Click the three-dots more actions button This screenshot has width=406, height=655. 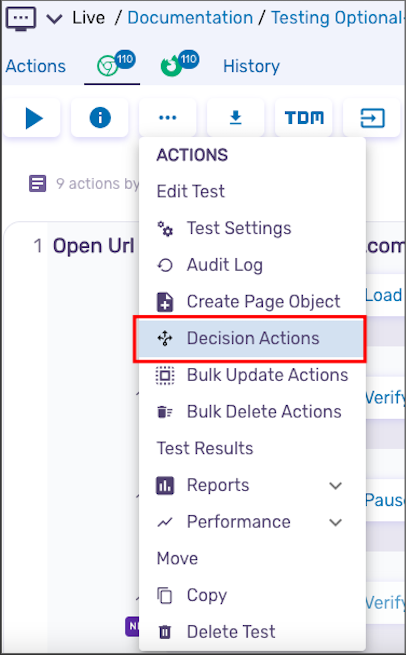click(167, 118)
